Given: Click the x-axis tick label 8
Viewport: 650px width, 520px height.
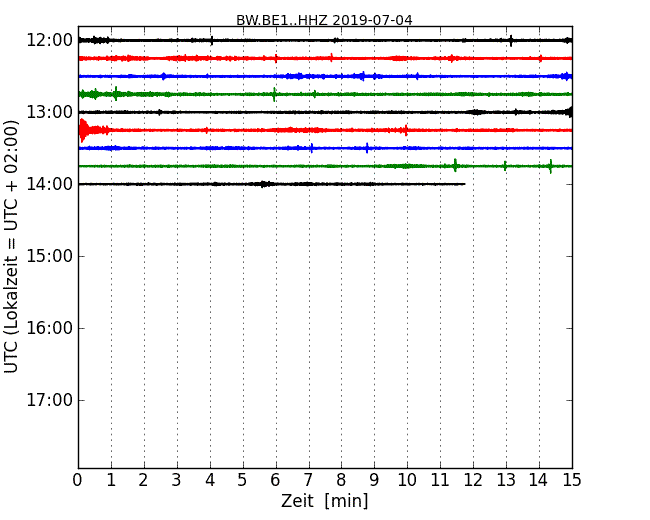Looking at the screenshot, I should click(341, 480).
